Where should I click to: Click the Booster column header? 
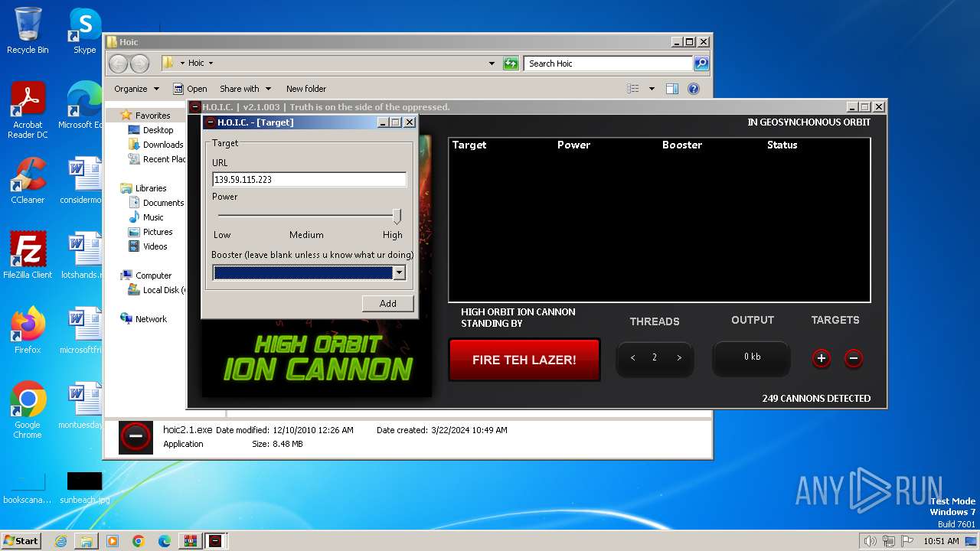click(x=682, y=145)
